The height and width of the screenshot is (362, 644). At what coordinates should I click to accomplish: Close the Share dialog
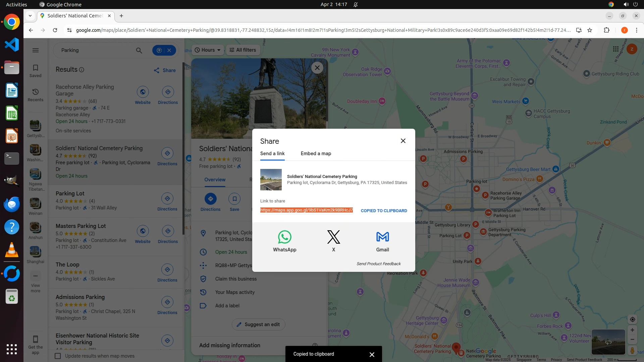[403, 141]
